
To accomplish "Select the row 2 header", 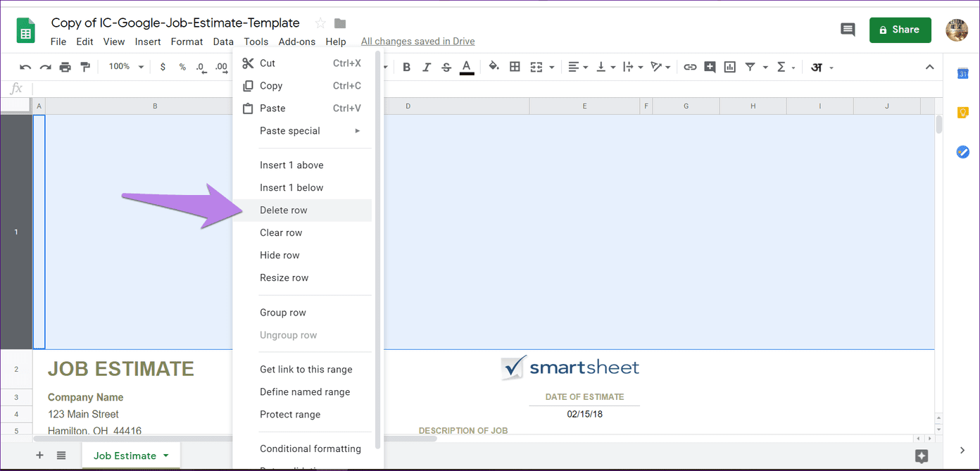I will (x=16, y=370).
